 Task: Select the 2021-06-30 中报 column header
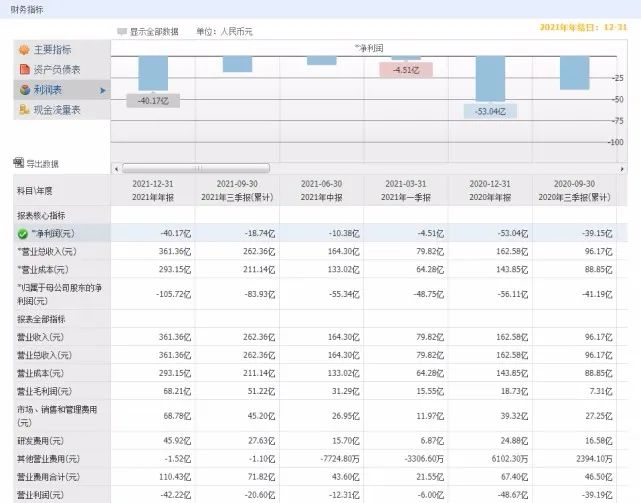point(321,191)
